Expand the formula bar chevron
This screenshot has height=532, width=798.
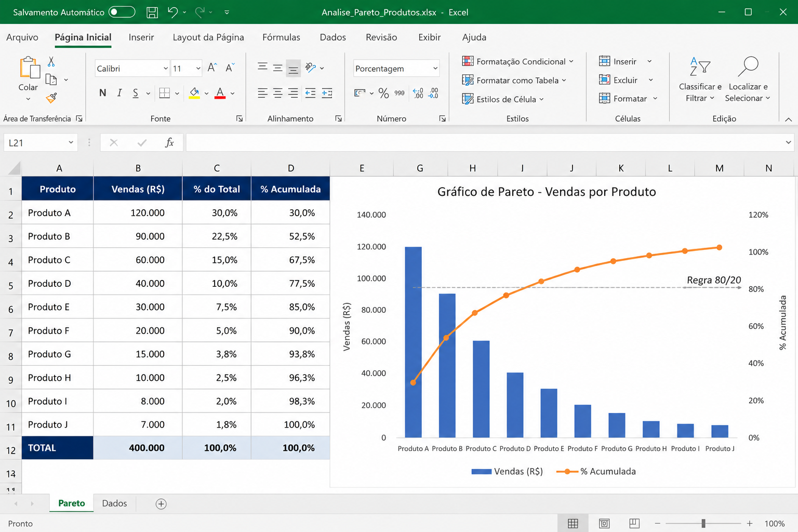pyautogui.click(x=789, y=142)
